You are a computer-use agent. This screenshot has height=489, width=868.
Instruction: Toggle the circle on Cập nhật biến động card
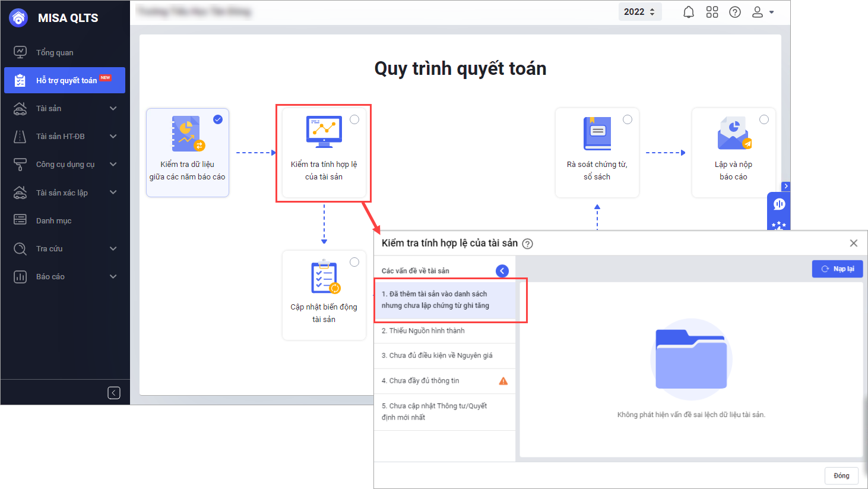pyautogui.click(x=354, y=262)
